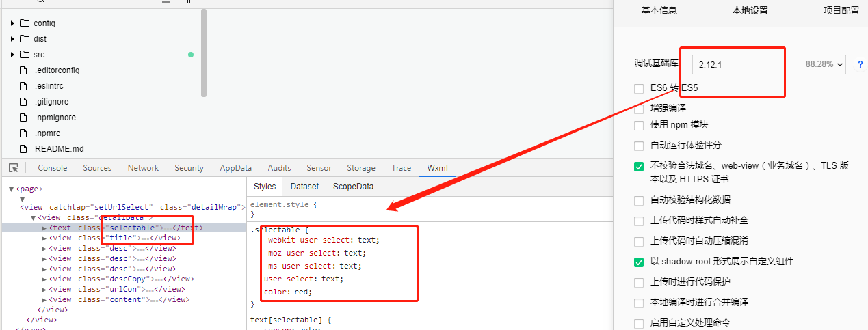This screenshot has height=330, width=868.
Task: Click the 'element.style {' rule
Action: tap(284, 204)
